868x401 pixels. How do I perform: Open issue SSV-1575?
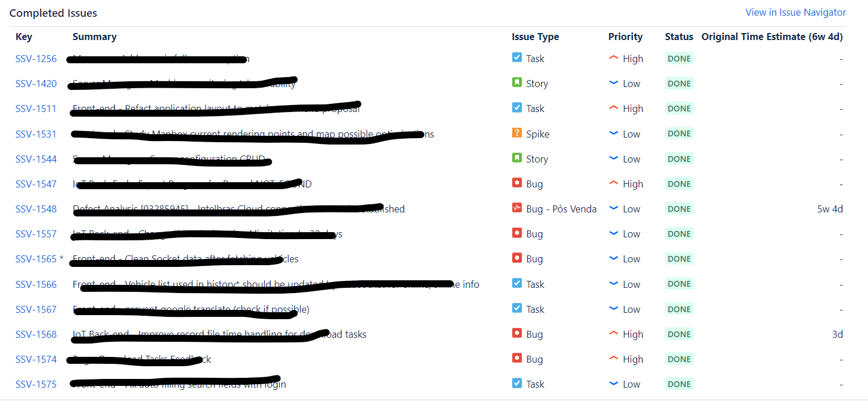coord(36,384)
